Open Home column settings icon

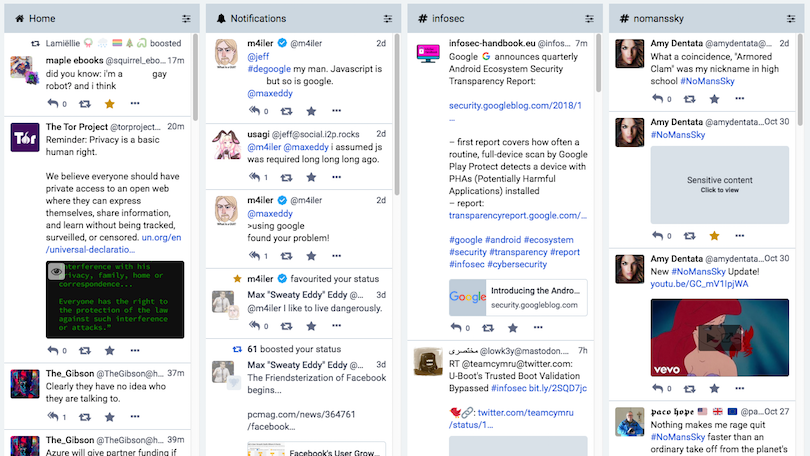pos(186,19)
